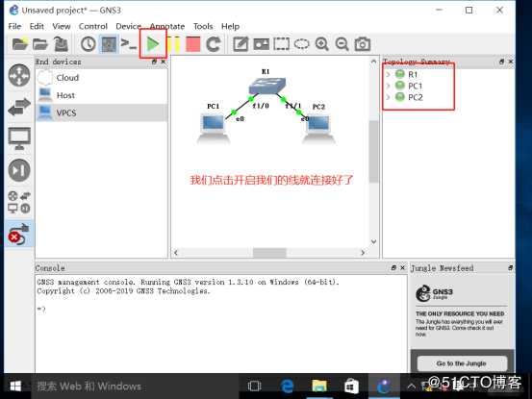The height and width of the screenshot is (399, 532).
Task: Click the Zoom out magnifier icon
Action: pyautogui.click(x=342, y=44)
